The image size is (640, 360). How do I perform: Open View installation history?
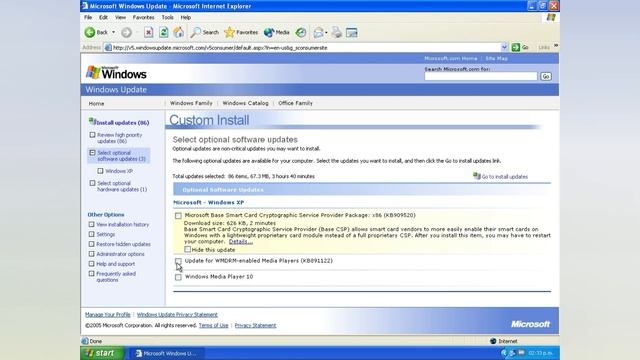(122, 224)
